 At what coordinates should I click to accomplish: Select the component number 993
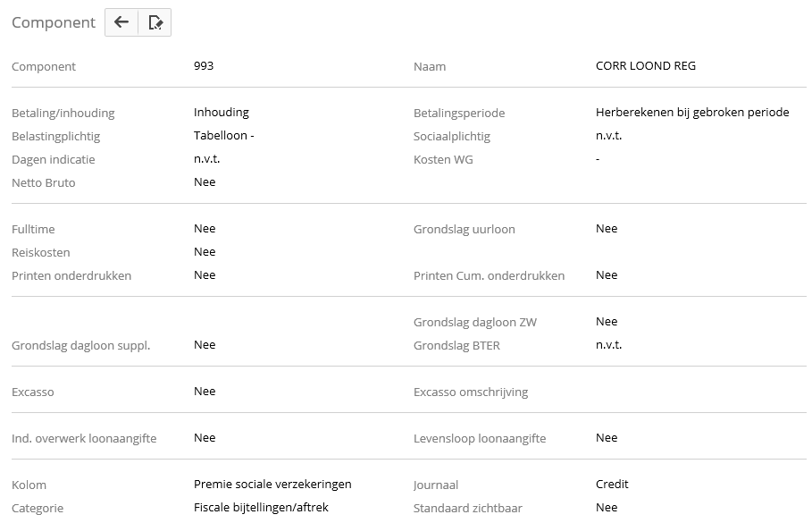pos(204,66)
